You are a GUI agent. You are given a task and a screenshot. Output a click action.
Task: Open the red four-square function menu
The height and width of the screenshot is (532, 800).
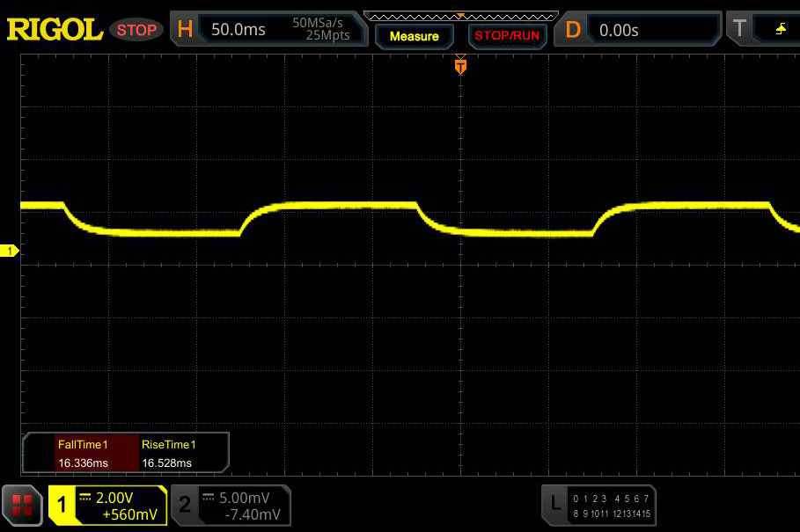[x=23, y=505]
